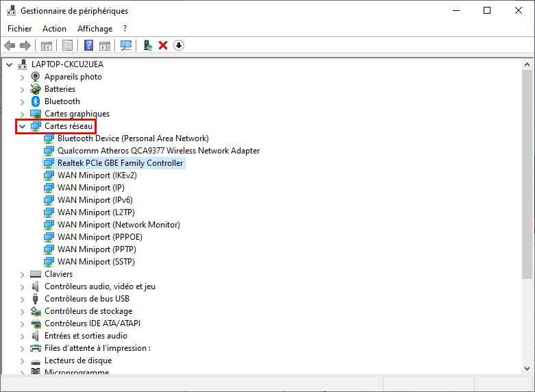535x392 pixels.
Task: Expand Contrôleurs de bus USB arrow
Action: [22, 299]
